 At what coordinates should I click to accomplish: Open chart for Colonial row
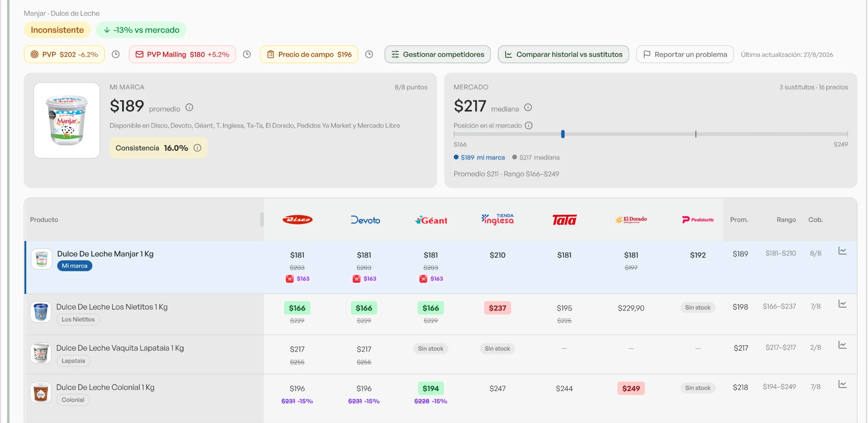click(842, 385)
